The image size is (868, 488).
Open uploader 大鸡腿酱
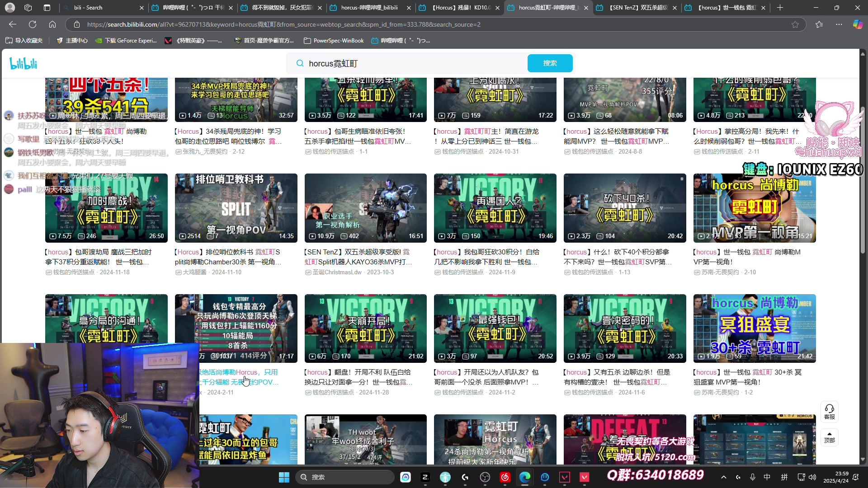pos(195,272)
